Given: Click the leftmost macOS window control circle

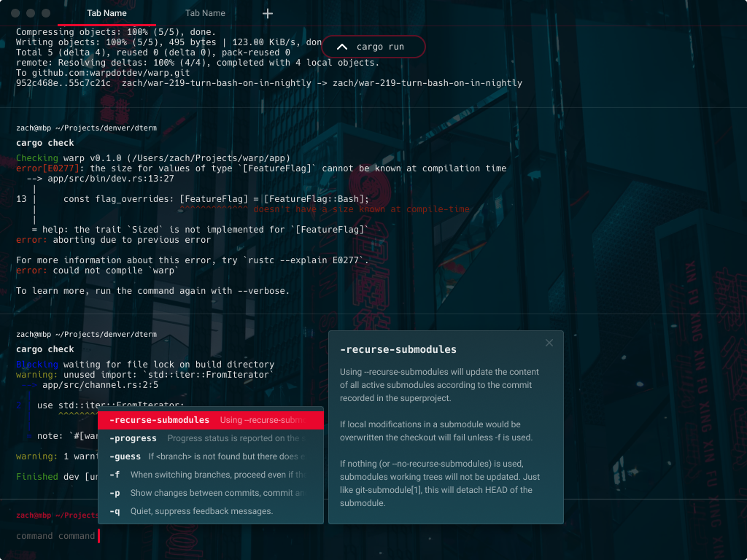Looking at the screenshot, I should pos(16,12).
